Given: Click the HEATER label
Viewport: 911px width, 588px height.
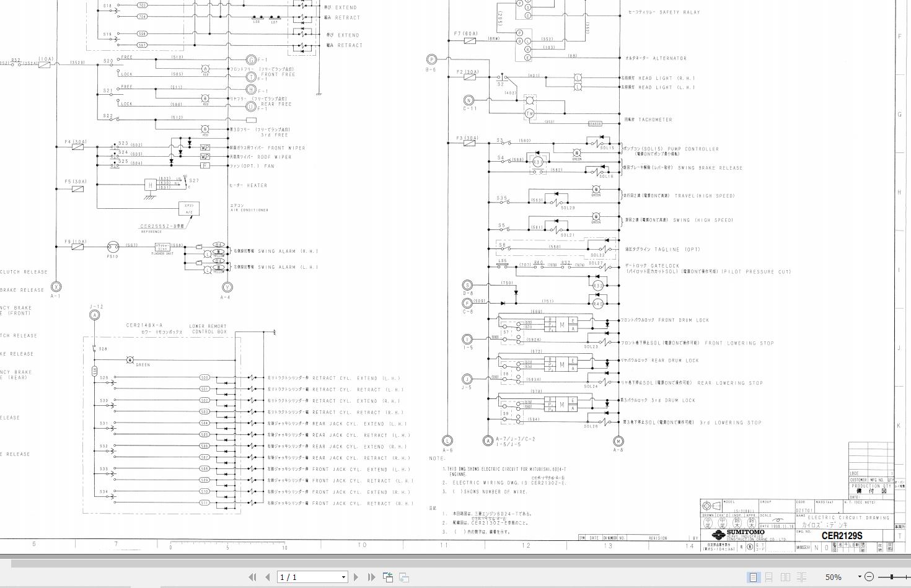Looking at the screenshot, I should pos(257,185).
